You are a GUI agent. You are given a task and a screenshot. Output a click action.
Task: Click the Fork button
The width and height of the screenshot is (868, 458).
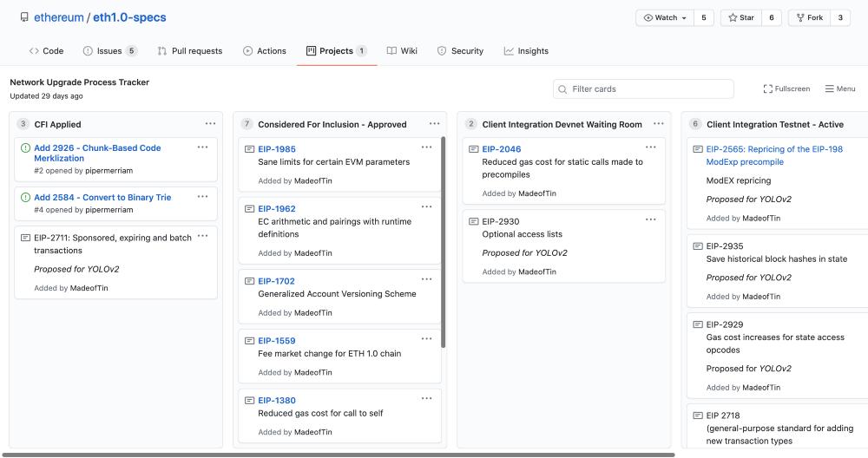tap(809, 17)
